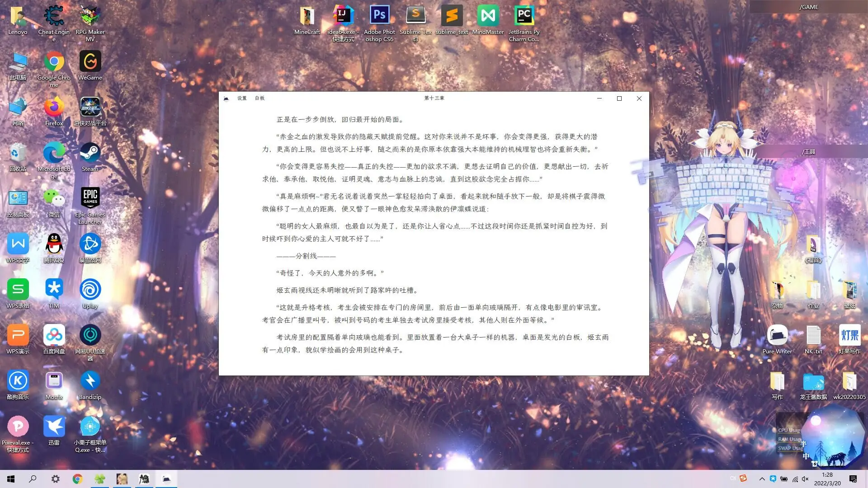The height and width of the screenshot is (488, 868).
Task: Switch to the clover app on taskbar
Action: coord(99,479)
